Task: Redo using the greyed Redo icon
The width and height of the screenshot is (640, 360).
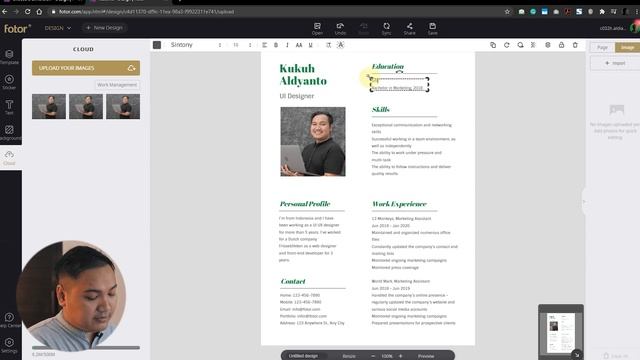Action: point(363,28)
